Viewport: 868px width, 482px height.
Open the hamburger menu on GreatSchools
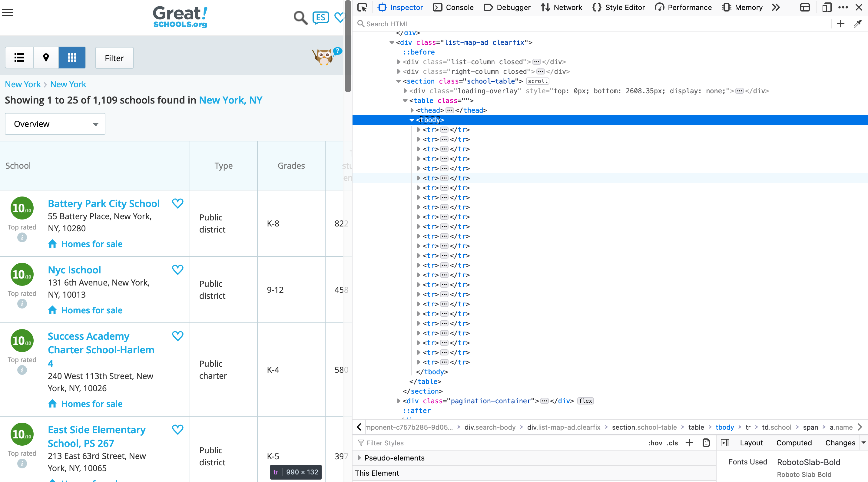[7, 13]
